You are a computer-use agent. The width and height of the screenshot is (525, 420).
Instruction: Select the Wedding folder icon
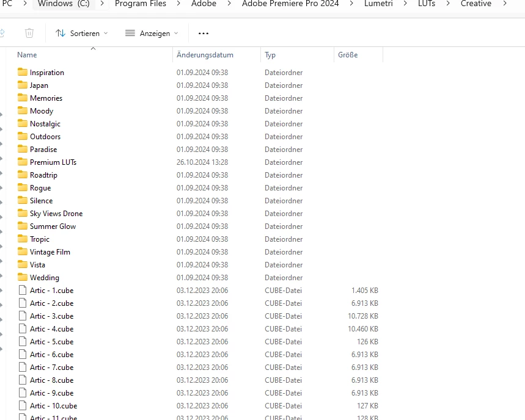point(23,277)
